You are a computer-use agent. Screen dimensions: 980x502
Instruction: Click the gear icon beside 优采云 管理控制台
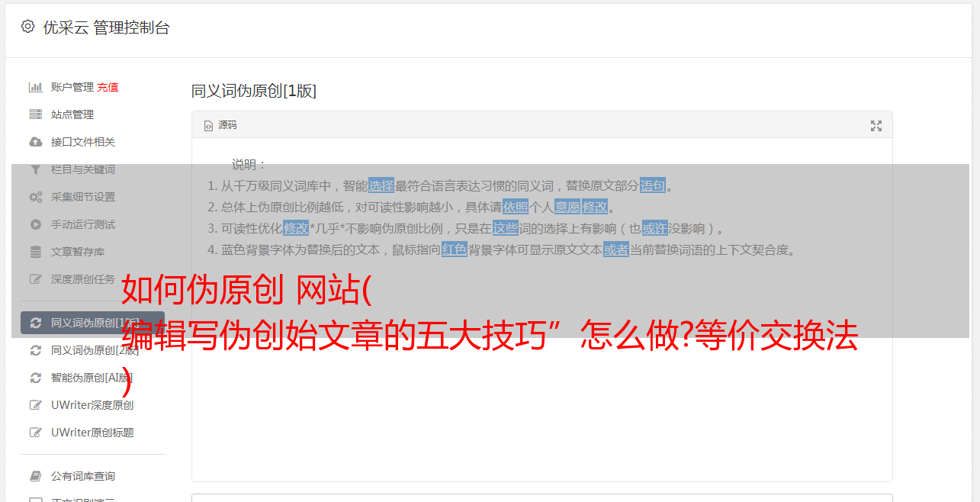click(28, 27)
